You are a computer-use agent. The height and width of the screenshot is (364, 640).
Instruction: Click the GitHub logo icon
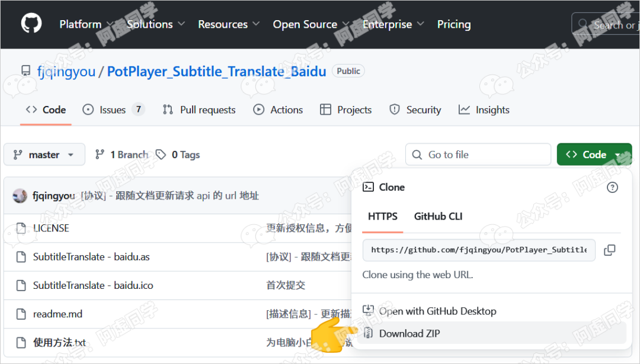[x=31, y=24]
